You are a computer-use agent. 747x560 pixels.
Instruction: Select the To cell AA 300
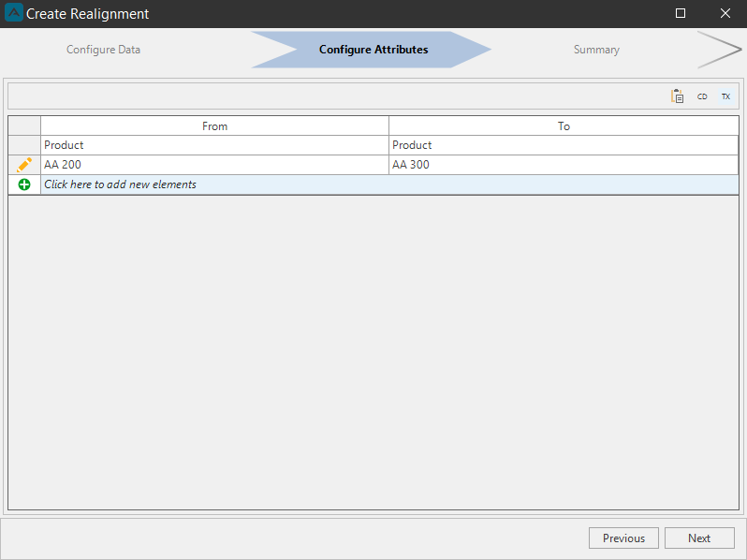click(564, 165)
